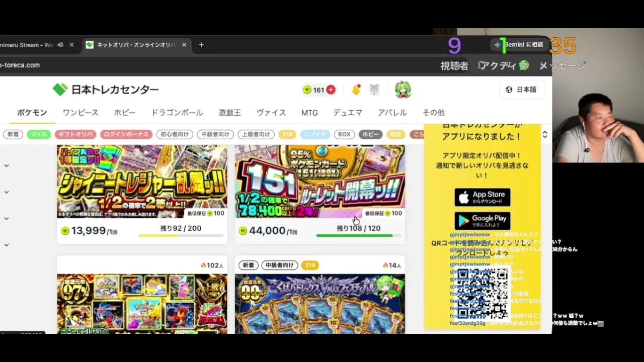
Task: Open the 97% gold oripa banner
Action: 142,304
